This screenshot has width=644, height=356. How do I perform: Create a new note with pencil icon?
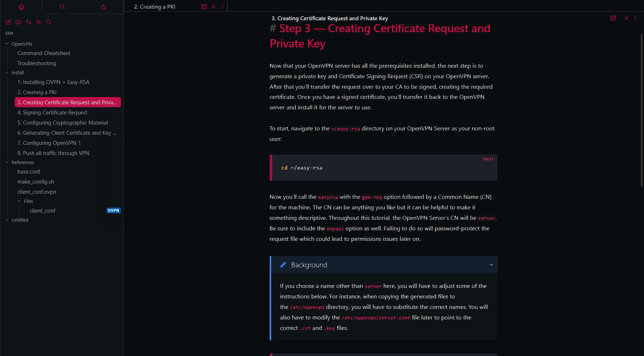pyautogui.click(x=8, y=22)
